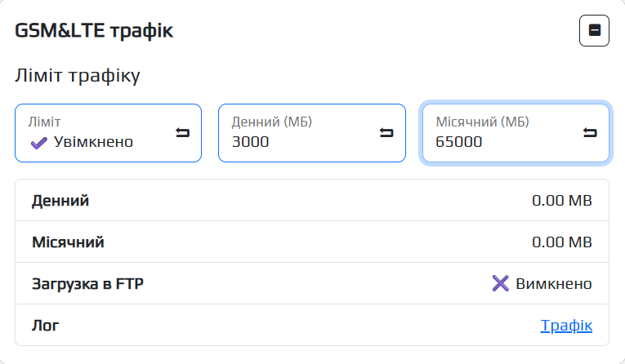Click the Вимкнено FTP status text
The height and width of the screenshot is (364, 625).
pyautogui.click(x=553, y=284)
